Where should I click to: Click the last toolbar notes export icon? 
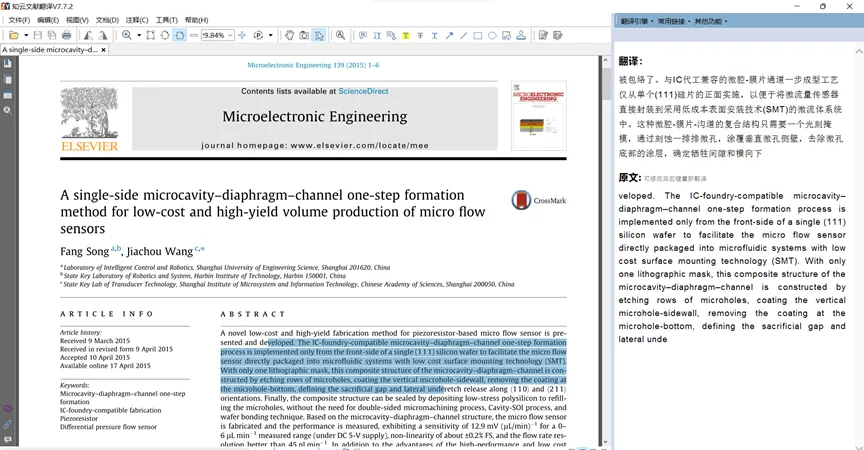tap(558, 35)
